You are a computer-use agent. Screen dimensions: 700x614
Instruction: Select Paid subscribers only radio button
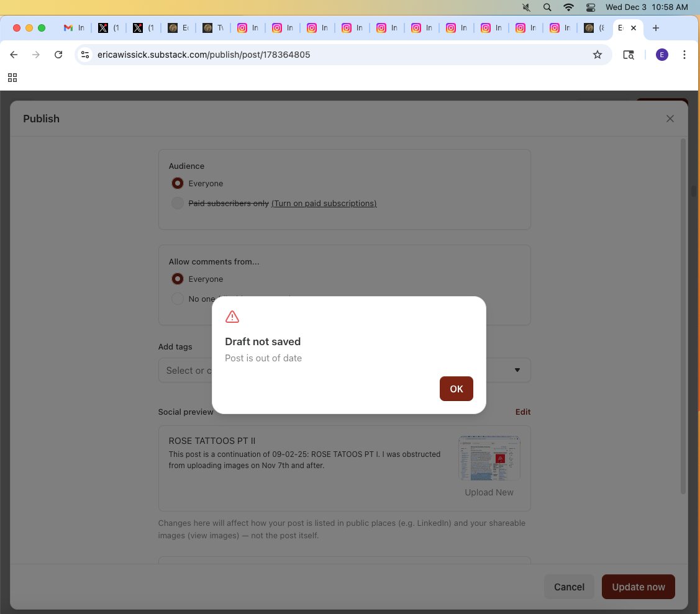pos(177,204)
